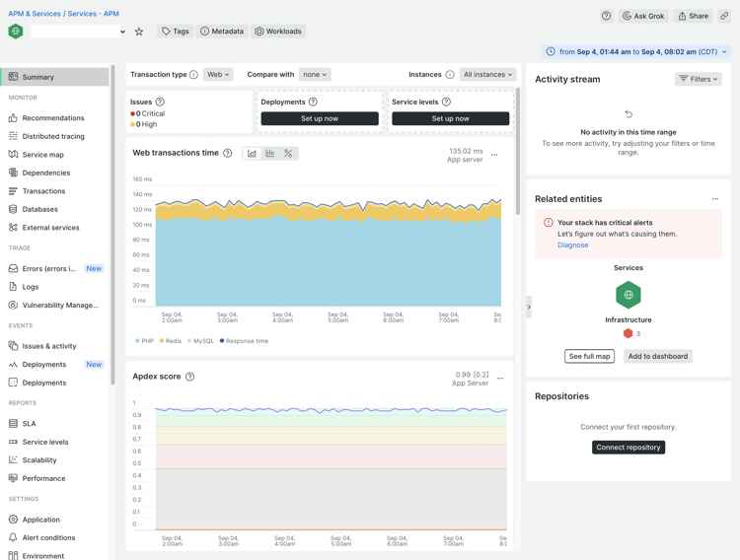The width and height of the screenshot is (740, 560).
Task: Expand the Transaction type Web dropdown
Action: click(218, 75)
